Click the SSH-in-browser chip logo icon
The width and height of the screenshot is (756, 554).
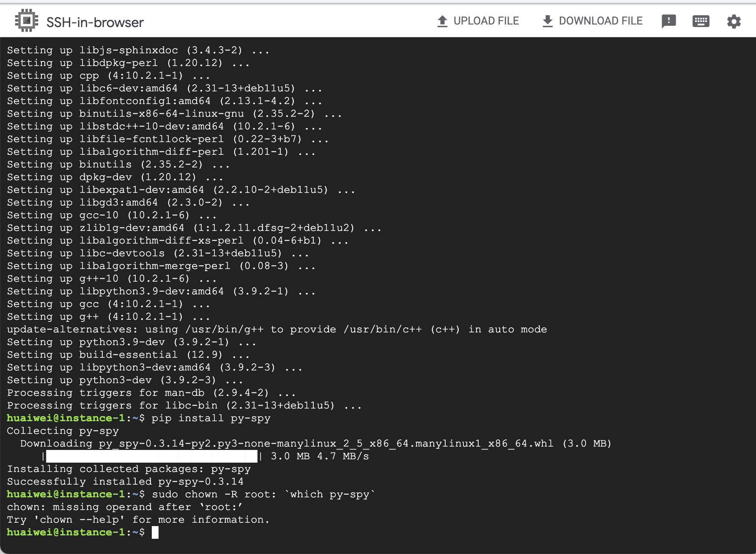coord(27,20)
